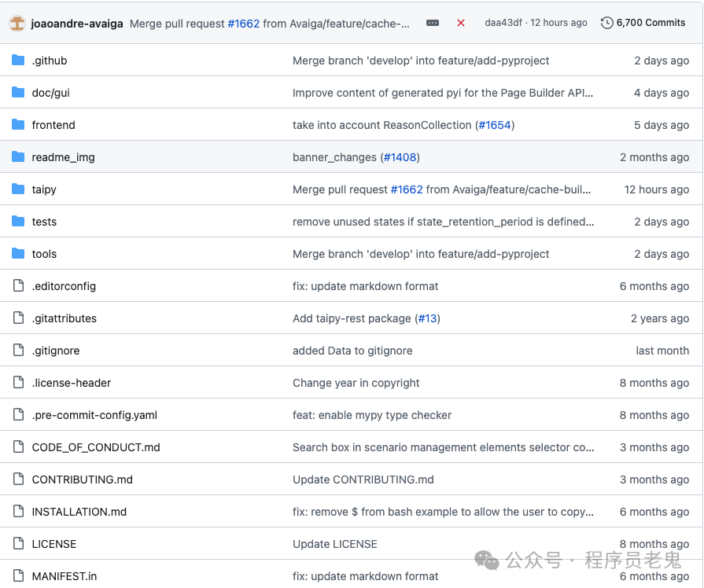Viewport: 704px width, 588px height.
Task: Open the .pre-commit-config.yaml file name
Action: pos(94,415)
